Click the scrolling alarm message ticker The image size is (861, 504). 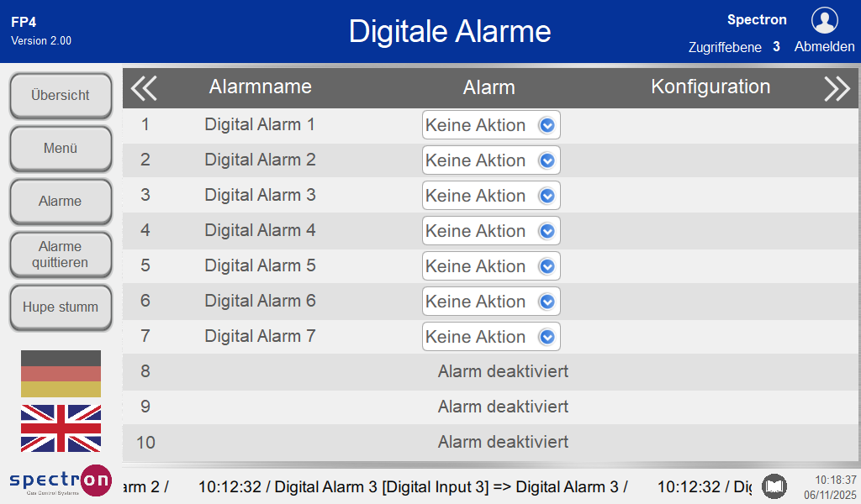tap(437, 486)
